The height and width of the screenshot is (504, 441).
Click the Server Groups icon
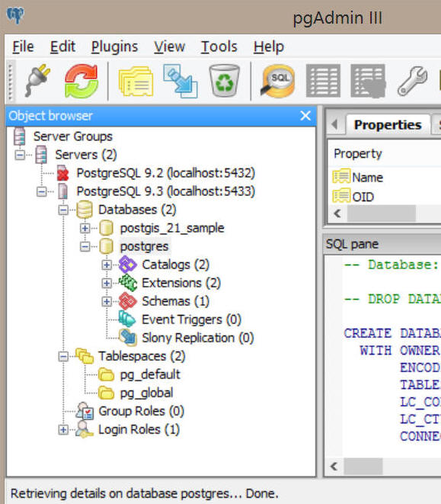tap(20, 136)
